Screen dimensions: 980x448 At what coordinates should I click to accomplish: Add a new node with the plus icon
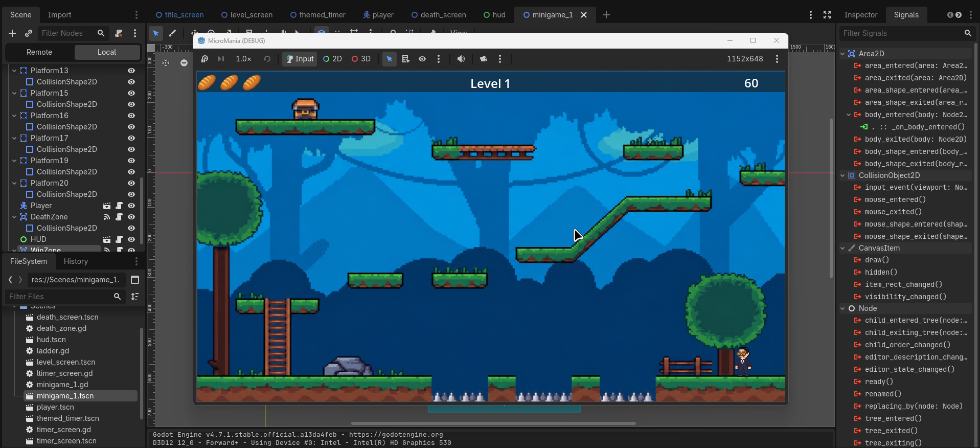[x=12, y=33]
